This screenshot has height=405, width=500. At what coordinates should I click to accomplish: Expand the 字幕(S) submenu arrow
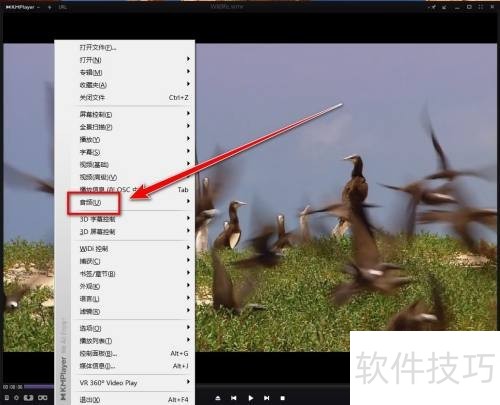click(x=188, y=151)
